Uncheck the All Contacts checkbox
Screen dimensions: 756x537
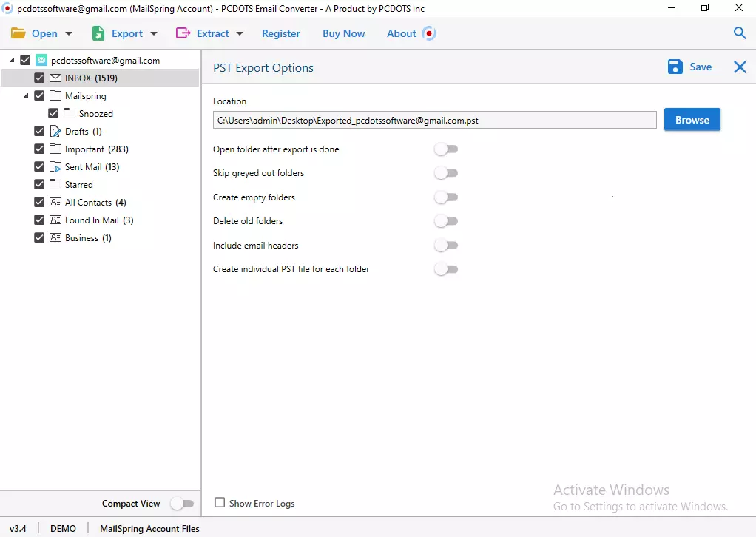tap(39, 202)
